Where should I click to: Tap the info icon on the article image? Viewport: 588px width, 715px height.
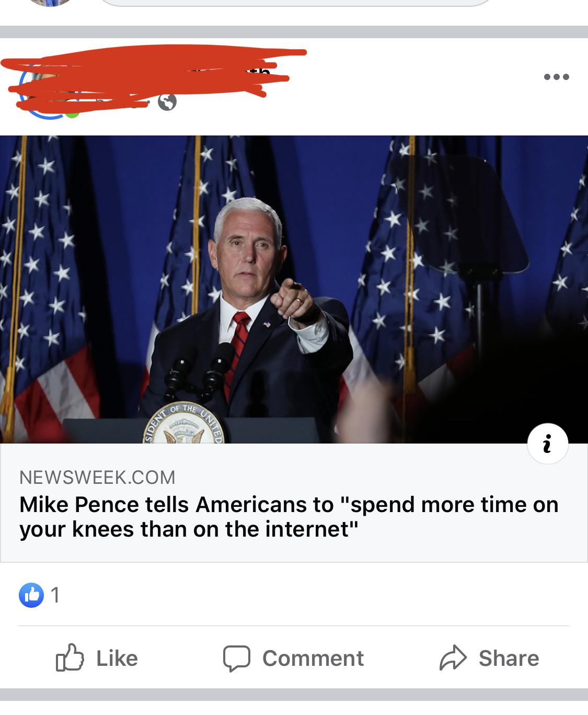(x=547, y=444)
